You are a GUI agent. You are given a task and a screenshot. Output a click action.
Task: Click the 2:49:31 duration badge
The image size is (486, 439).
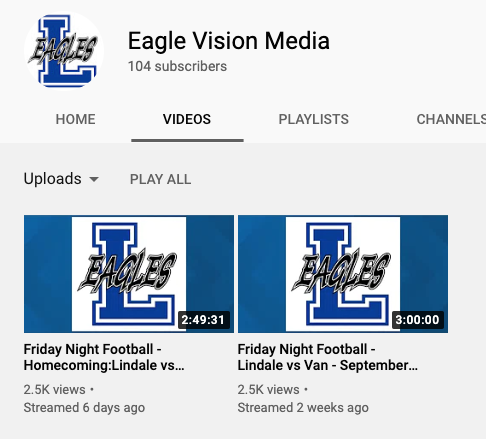pos(203,320)
